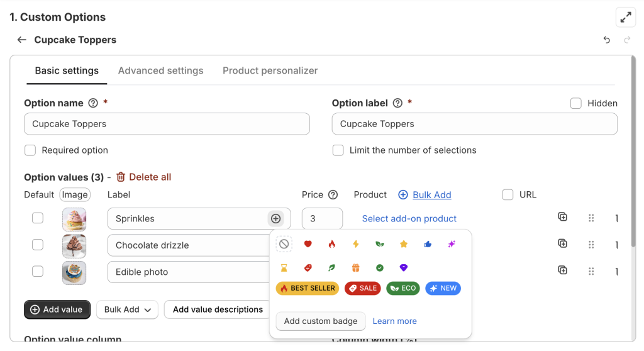Choose the blue thumbs-up badge icon
This screenshot has width=644, height=351.
point(428,244)
